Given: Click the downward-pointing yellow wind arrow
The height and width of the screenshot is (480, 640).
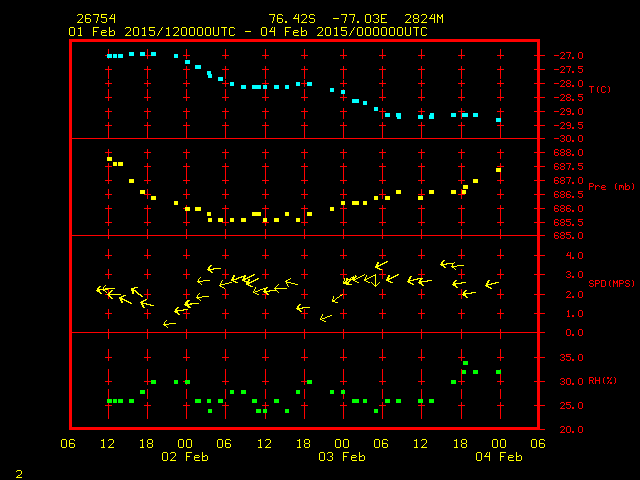Looking at the screenshot, I should tap(376, 281).
